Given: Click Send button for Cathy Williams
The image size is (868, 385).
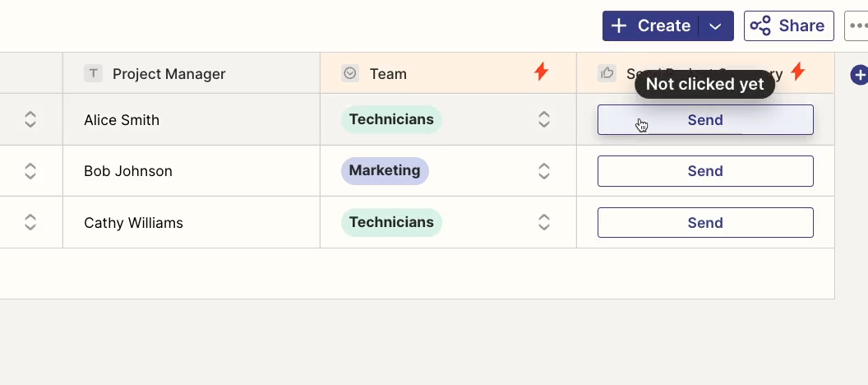Looking at the screenshot, I should coord(705,223).
